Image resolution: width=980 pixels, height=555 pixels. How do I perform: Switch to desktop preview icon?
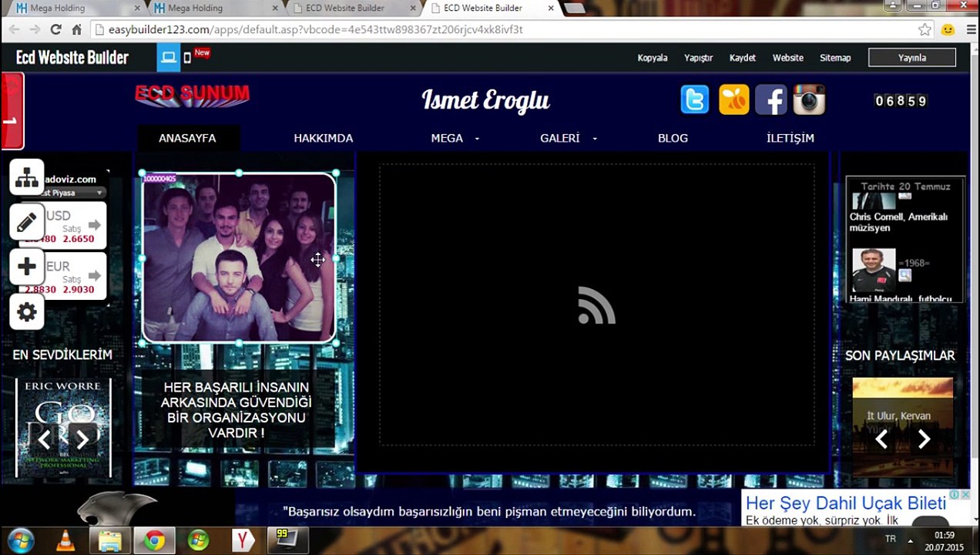tap(168, 57)
